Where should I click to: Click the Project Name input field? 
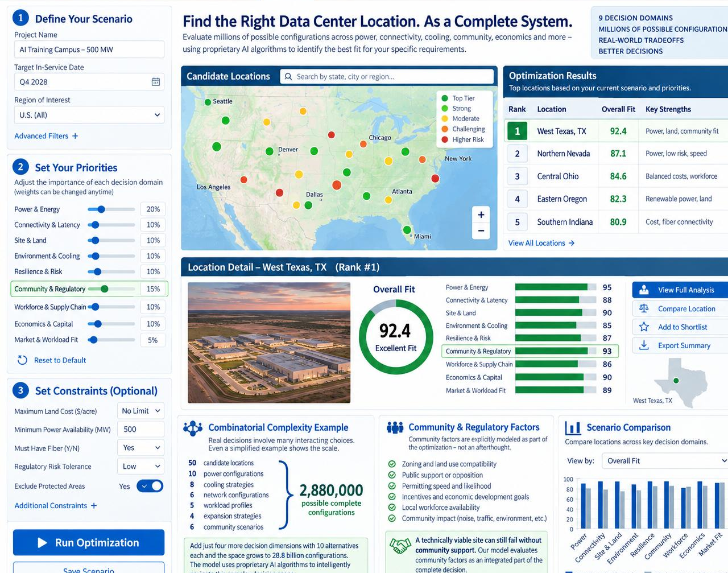(89, 50)
